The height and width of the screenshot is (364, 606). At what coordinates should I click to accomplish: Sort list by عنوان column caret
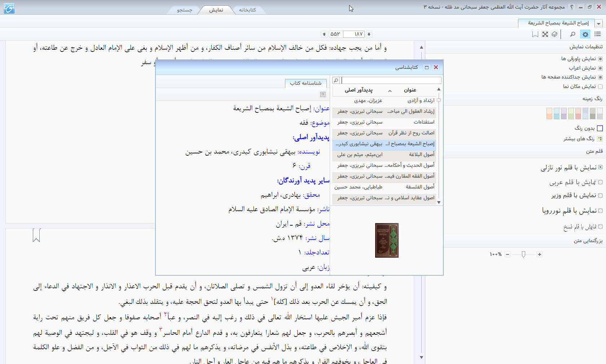click(x=390, y=91)
